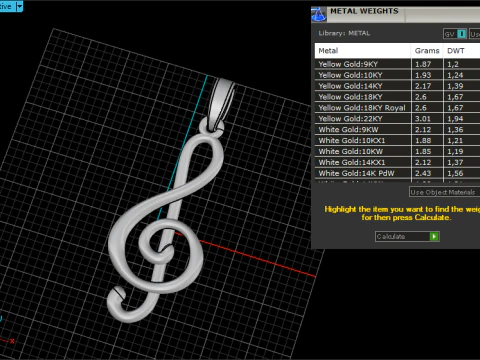Select the White Gold:10KX1 row
The image size is (480, 360).
point(397,140)
